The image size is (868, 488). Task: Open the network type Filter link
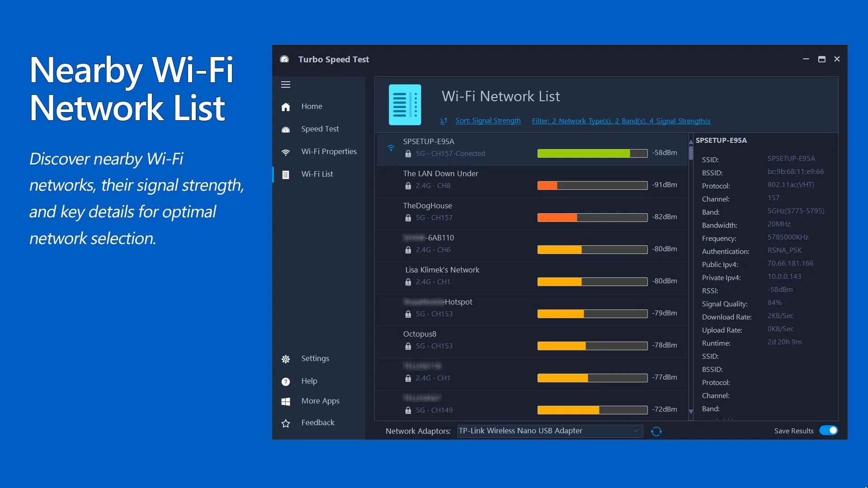point(621,121)
